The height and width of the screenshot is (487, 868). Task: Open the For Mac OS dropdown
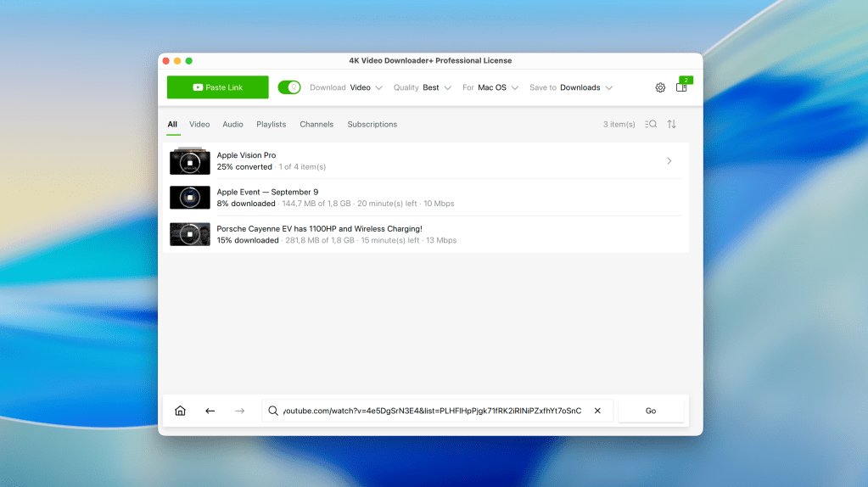(x=497, y=87)
